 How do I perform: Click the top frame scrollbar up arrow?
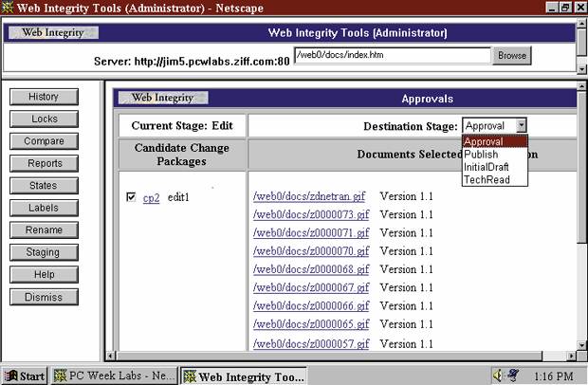(581, 24)
